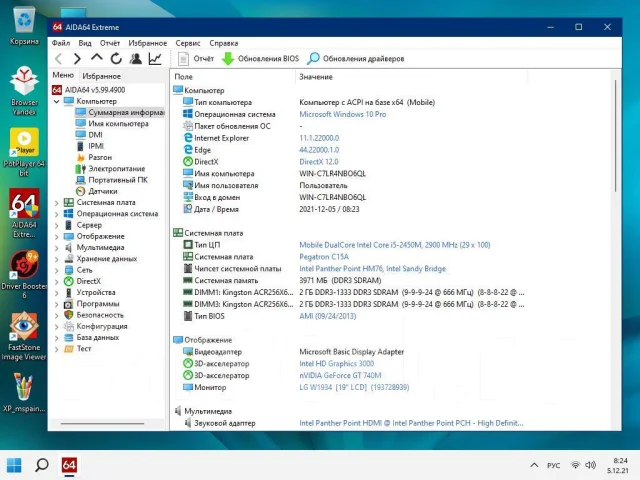This screenshot has height=480, width=640.
Task: Click the Обновления драйверов button
Action: click(x=356, y=59)
